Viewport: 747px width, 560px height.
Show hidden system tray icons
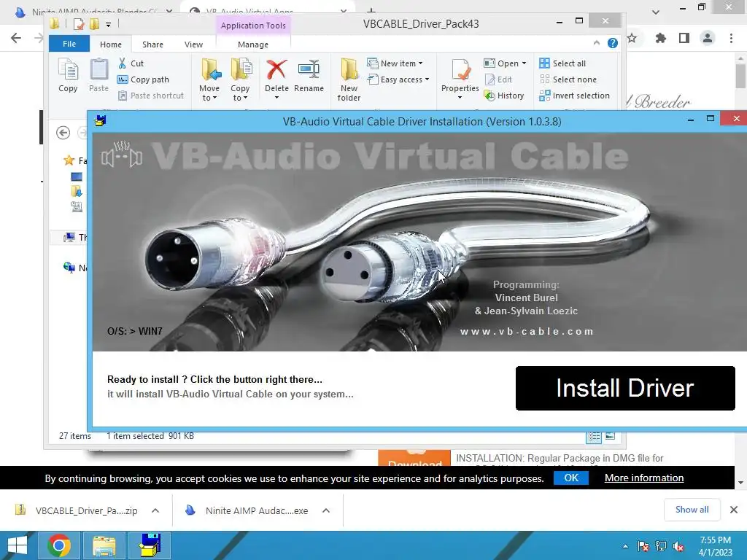tap(625, 546)
